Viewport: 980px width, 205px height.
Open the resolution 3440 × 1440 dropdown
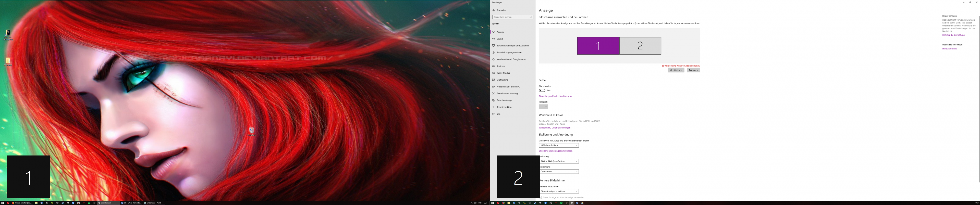(559, 161)
